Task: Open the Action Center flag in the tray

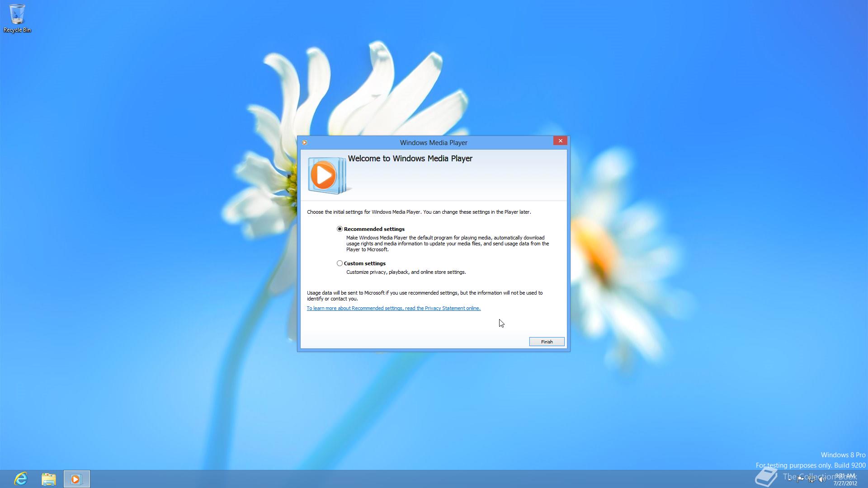Action: (x=800, y=479)
